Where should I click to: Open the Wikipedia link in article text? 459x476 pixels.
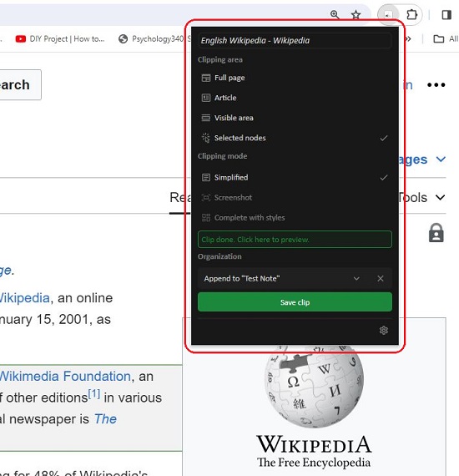pos(24,298)
